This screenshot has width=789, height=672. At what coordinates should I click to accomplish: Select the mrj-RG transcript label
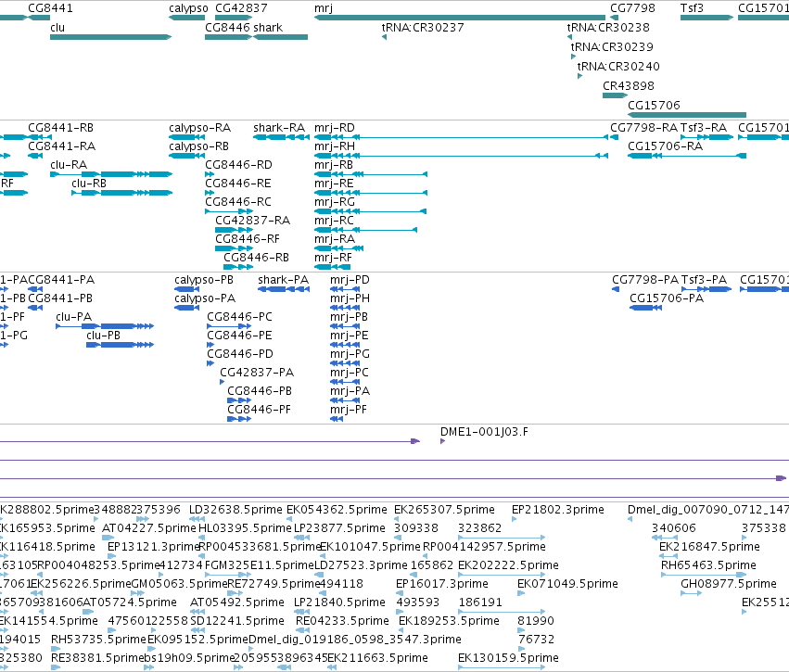point(335,202)
